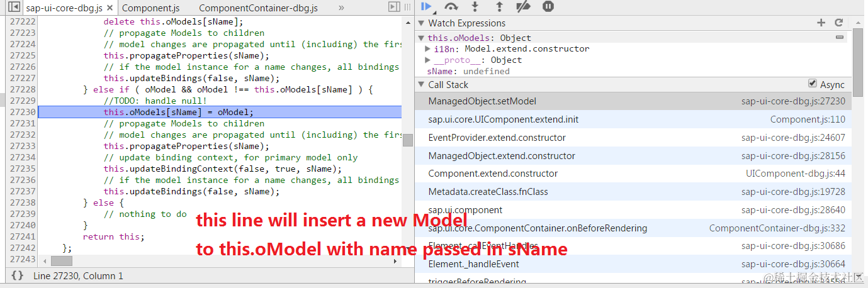Image resolution: width=868 pixels, height=288 pixels.
Task: Toggle pause on exceptions
Action: [x=548, y=7]
